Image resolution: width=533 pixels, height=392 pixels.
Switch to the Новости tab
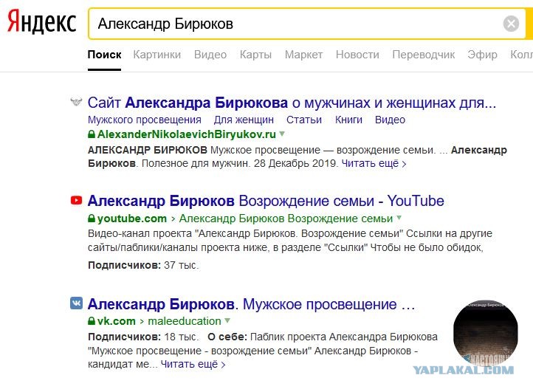357,55
